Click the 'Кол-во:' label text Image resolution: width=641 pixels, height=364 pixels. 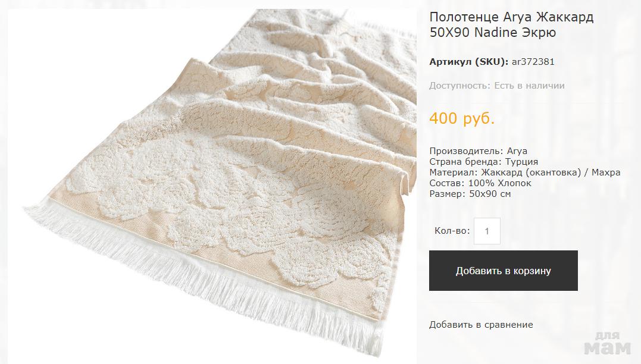click(452, 231)
